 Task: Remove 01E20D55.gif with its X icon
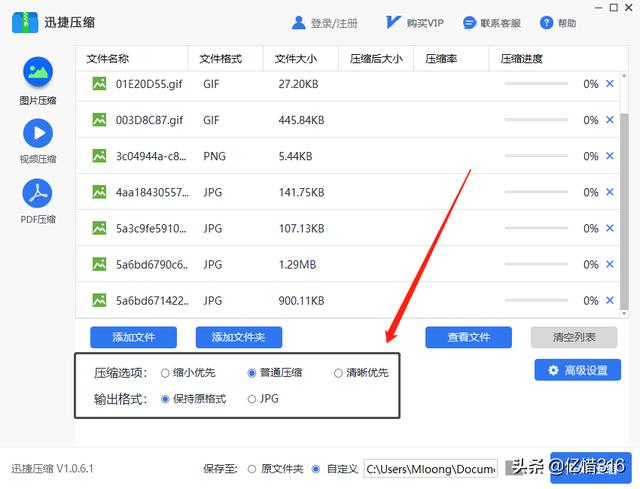coord(610,84)
